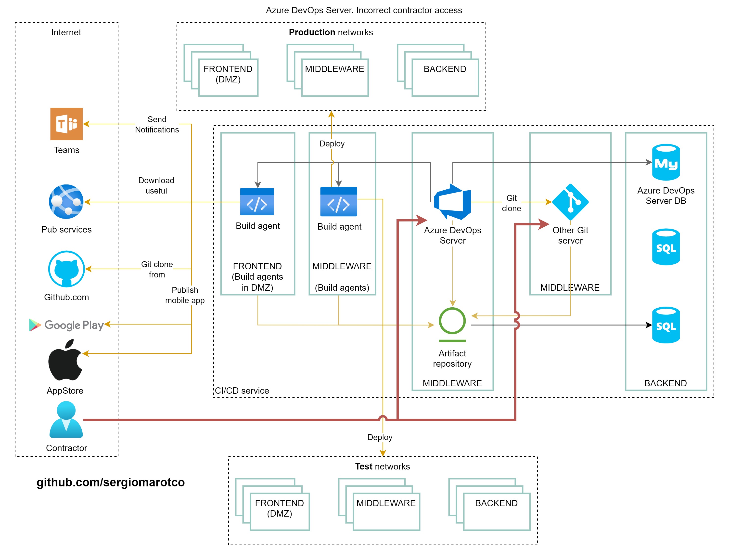Screen dimensions: 729x560
Task: Click the MIDDLEWARE zone Build agent icon
Action: coord(339,201)
